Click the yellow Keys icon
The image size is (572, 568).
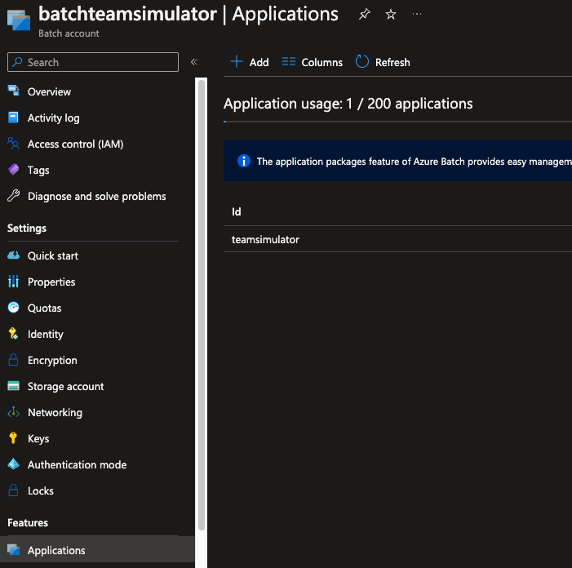point(13,438)
